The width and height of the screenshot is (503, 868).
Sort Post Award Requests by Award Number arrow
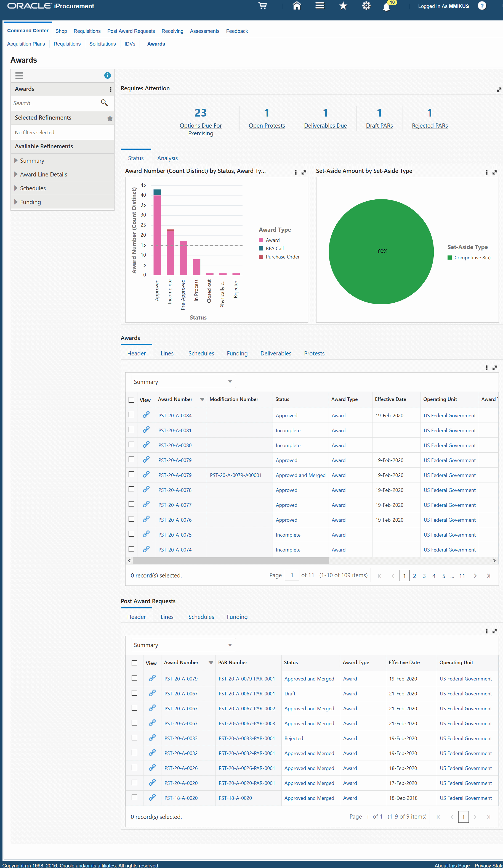[x=211, y=663]
